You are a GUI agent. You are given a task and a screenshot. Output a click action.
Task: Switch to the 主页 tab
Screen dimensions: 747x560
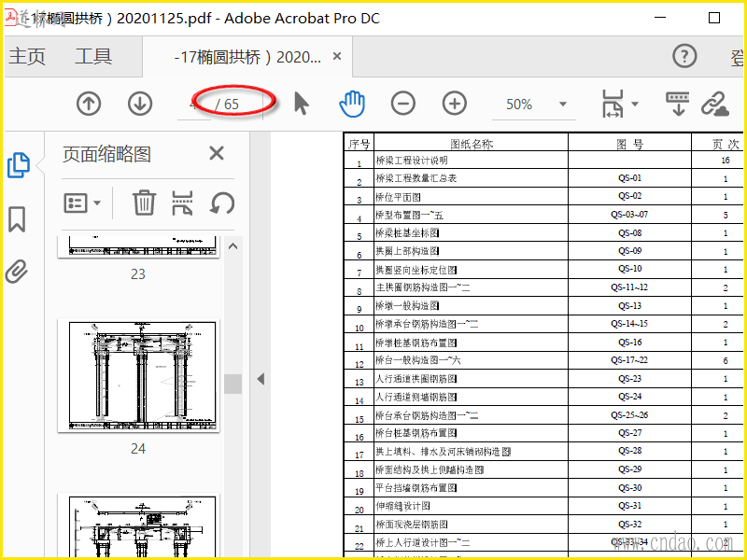tap(27, 56)
